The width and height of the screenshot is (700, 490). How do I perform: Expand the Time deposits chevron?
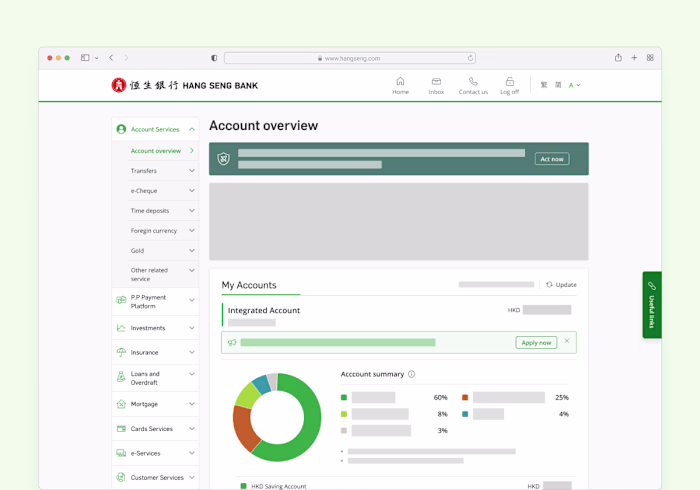pos(192,210)
